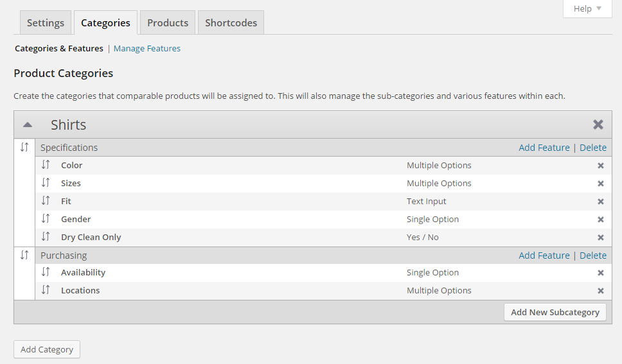Viewport: 622px width, 364px height.
Task: Collapse the Shirts category panel
Action: pyautogui.click(x=28, y=125)
